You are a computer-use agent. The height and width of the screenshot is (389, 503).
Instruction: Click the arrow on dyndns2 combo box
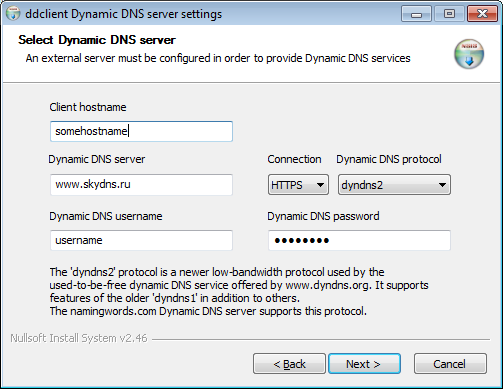pos(442,185)
